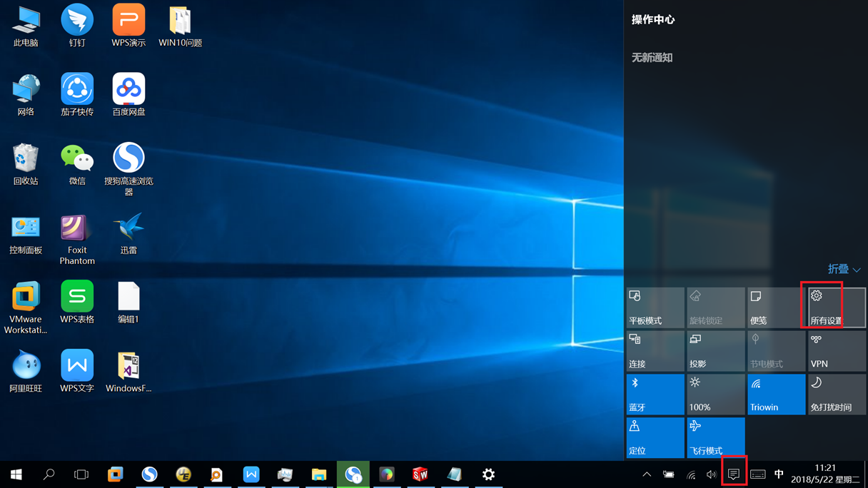The height and width of the screenshot is (488, 868).
Task: Click the 微信 desktop shortcut
Action: click(x=77, y=165)
